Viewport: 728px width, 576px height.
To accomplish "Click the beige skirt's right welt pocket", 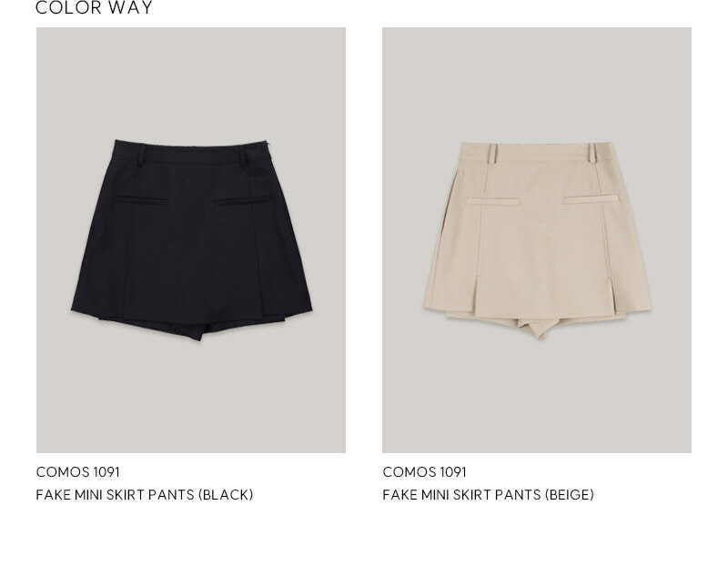I will coord(591,199).
